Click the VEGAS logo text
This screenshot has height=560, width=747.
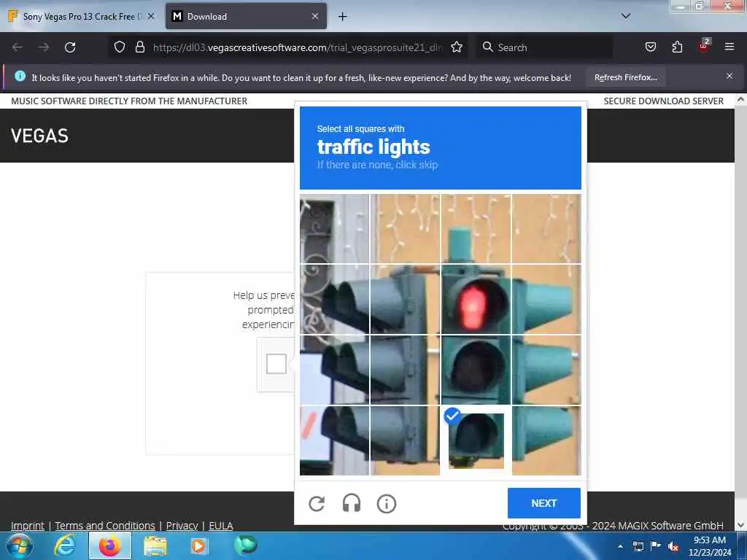click(40, 136)
